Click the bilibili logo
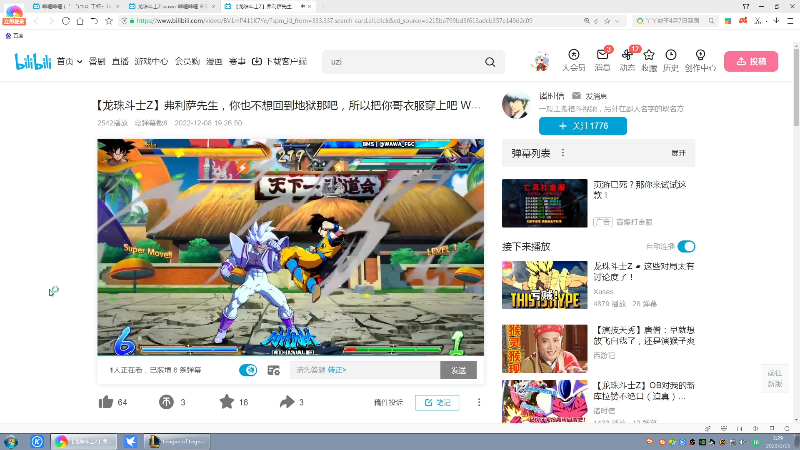This screenshot has height=450, width=800. [x=33, y=62]
